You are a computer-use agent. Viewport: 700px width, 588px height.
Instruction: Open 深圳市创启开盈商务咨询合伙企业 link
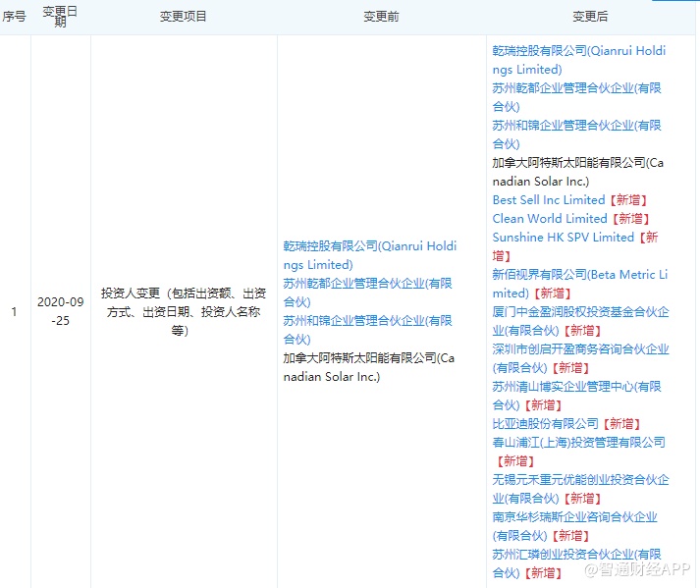(x=580, y=358)
